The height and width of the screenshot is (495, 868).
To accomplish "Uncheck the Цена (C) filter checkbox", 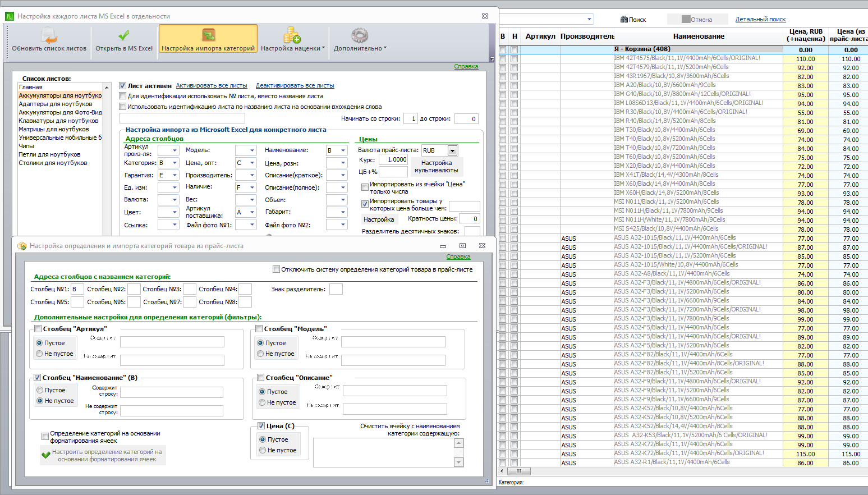I will click(x=261, y=426).
